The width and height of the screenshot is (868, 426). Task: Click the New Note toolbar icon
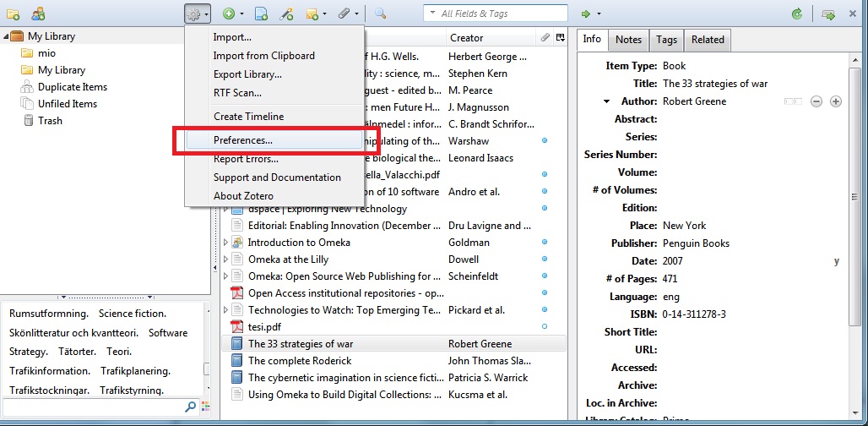pos(315,14)
